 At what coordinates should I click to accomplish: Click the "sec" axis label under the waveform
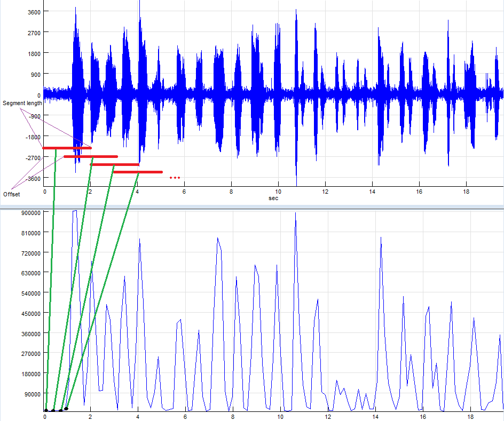273,198
